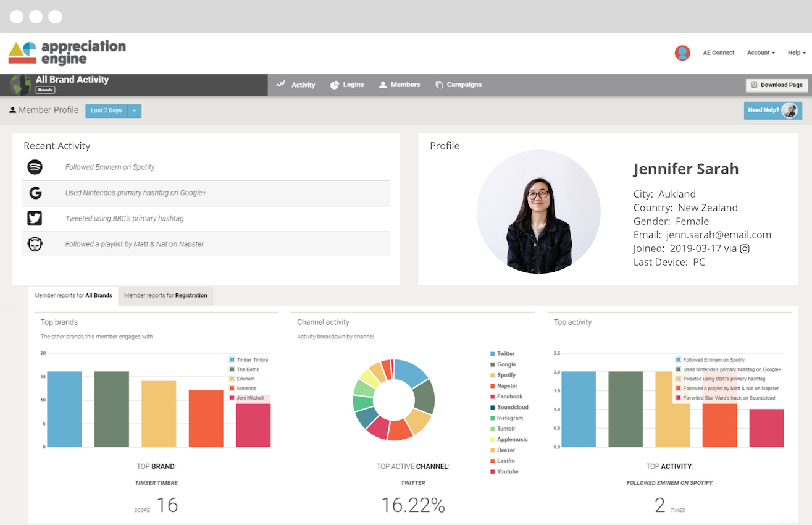This screenshot has height=525, width=812.
Task: Open the Members tab
Action: click(x=400, y=85)
